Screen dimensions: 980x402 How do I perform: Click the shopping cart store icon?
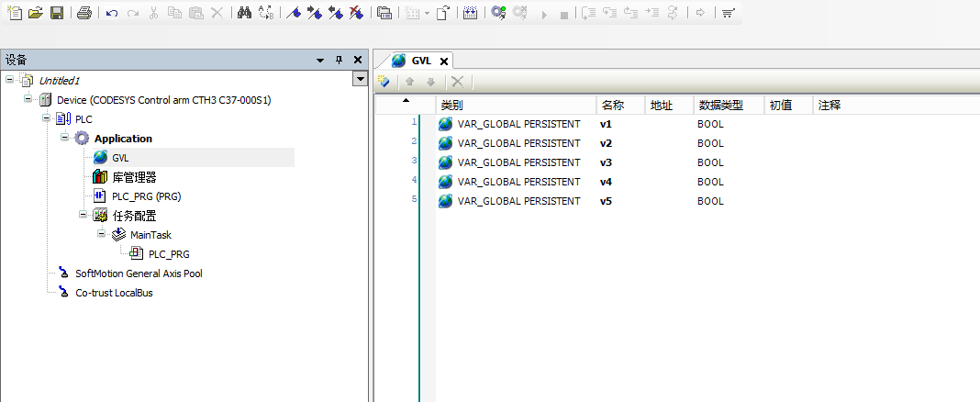point(729,13)
